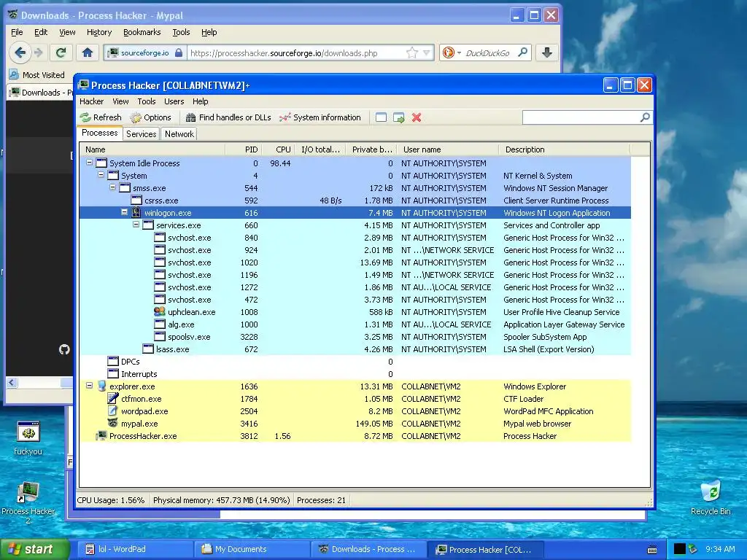747x560 pixels.
Task: Sort by User name column header
Action: pyautogui.click(x=447, y=149)
